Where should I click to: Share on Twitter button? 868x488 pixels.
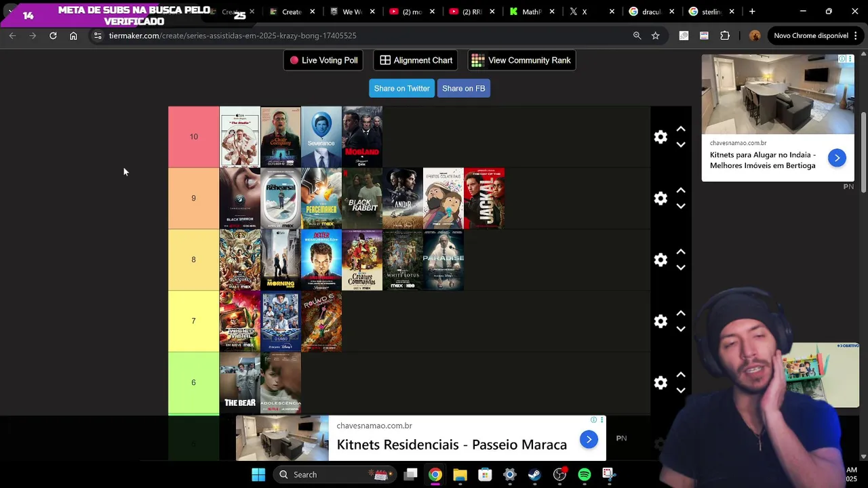401,88
